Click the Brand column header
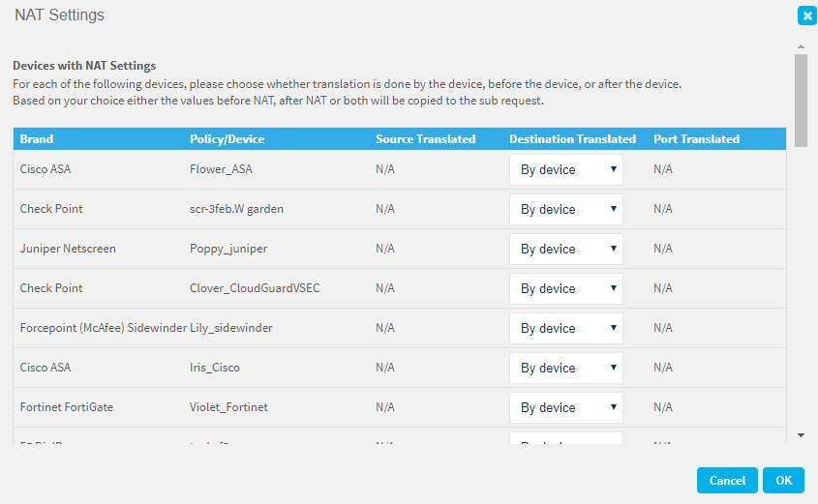The width and height of the screenshot is (818, 504). pyautogui.click(x=37, y=139)
